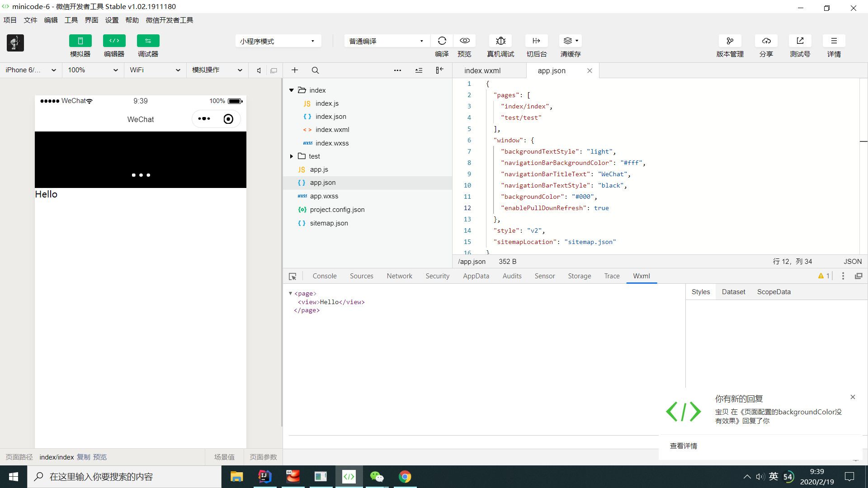Screen dimensions: 868x488
Task: Open the iPhone 6 device dropdown
Action: click(x=31, y=70)
